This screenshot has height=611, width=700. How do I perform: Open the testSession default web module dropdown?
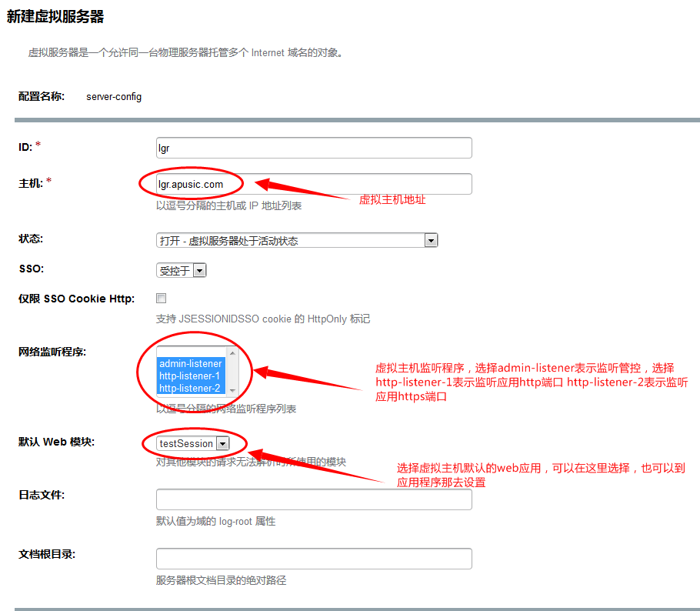pos(192,443)
